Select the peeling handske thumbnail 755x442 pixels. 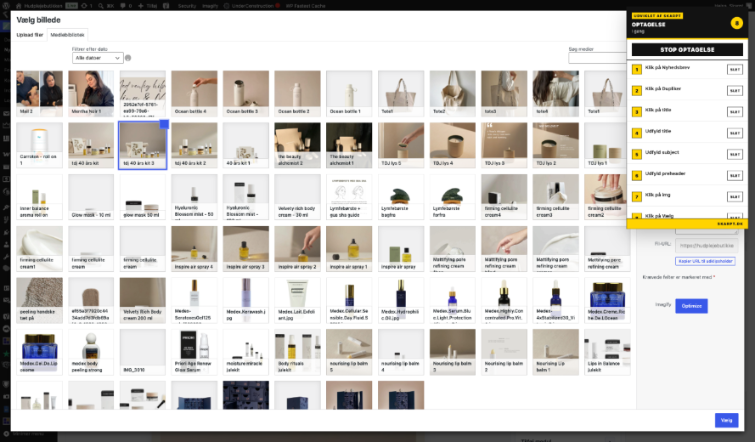click(x=39, y=300)
